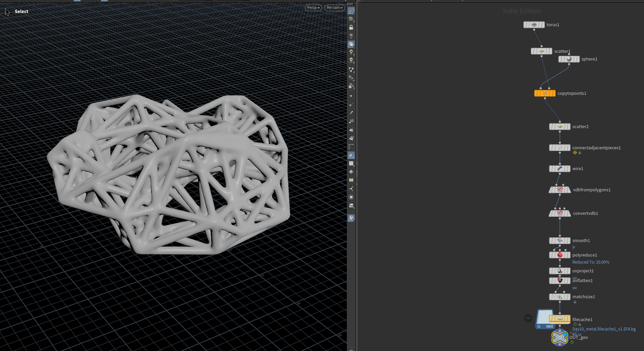Click the polyreduce1 node's red sphere icon

[560, 255]
